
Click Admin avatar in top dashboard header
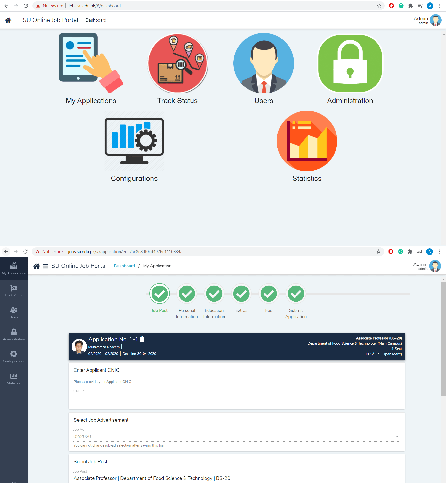click(436, 20)
